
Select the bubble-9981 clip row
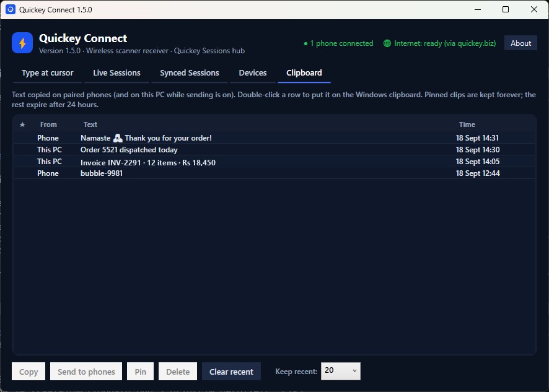tap(274, 173)
